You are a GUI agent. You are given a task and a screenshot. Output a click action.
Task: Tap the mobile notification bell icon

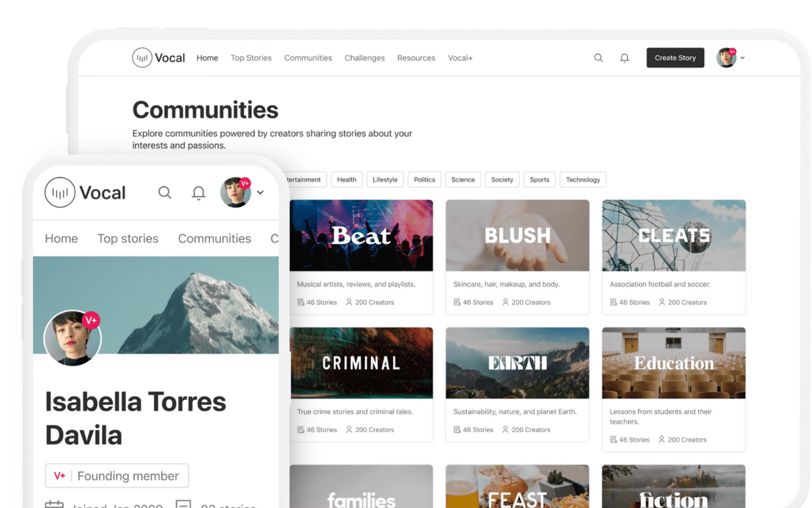click(x=198, y=193)
